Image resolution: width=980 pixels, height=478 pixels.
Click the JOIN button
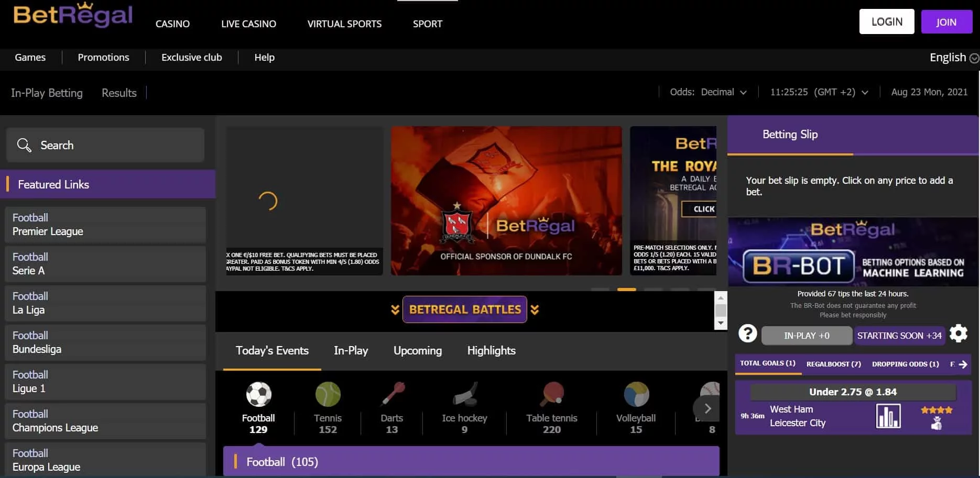[946, 21]
